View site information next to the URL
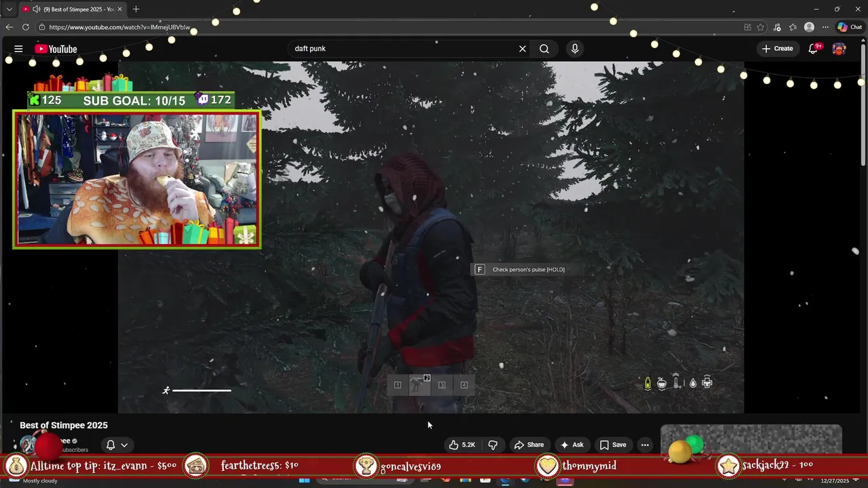The height and width of the screenshot is (488, 868). (x=42, y=27)
